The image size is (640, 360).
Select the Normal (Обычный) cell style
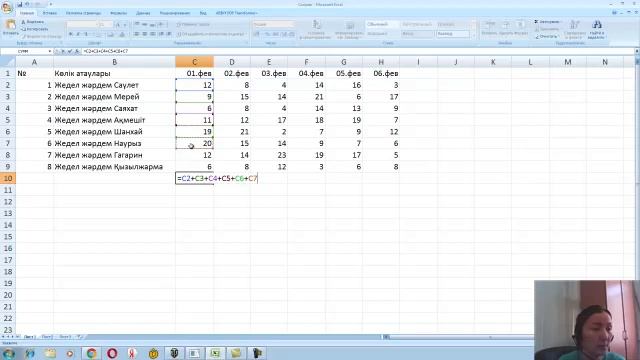(x=382, y=24)
